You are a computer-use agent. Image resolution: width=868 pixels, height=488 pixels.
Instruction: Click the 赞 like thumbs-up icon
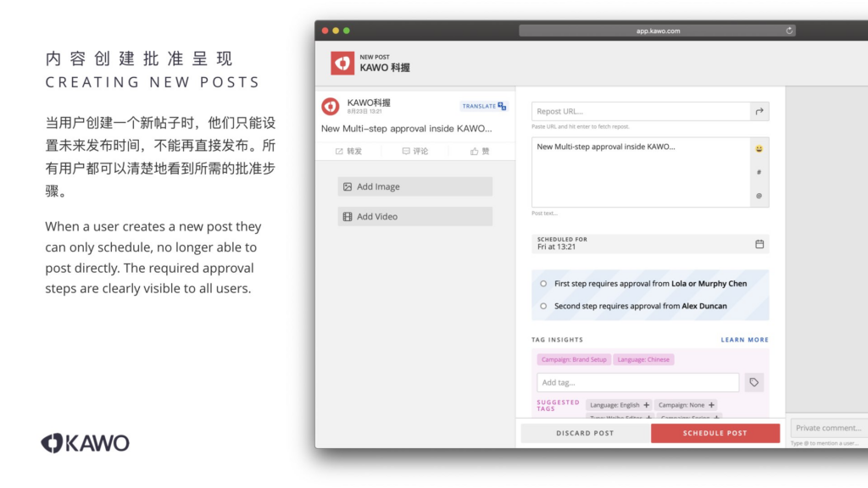[475, 152]
